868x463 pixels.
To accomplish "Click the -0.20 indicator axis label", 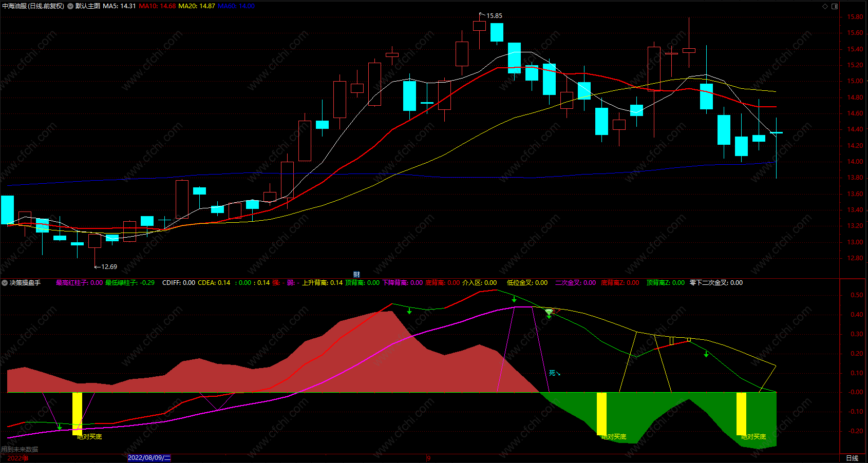I will [856, 431].
